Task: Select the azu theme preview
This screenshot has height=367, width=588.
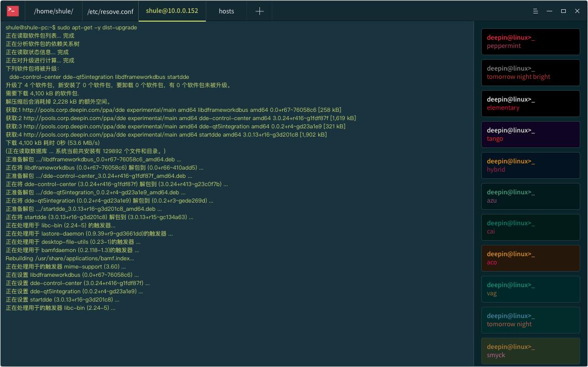Action: click(x=530, y=196)
